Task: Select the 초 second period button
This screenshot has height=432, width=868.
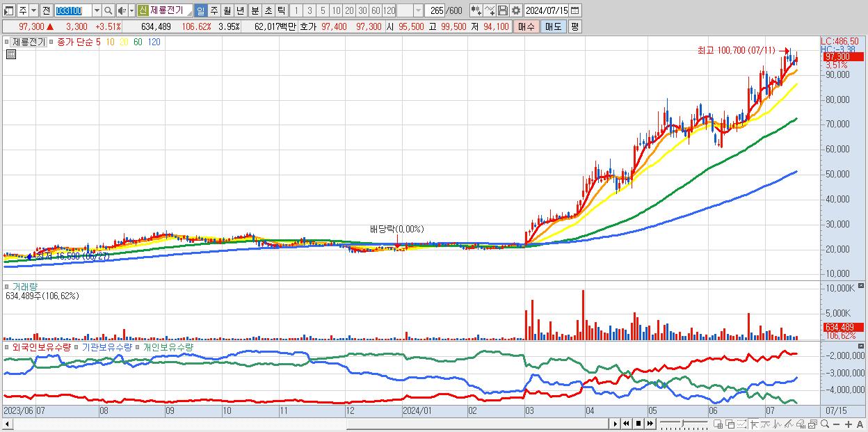Action: point(268,10)
